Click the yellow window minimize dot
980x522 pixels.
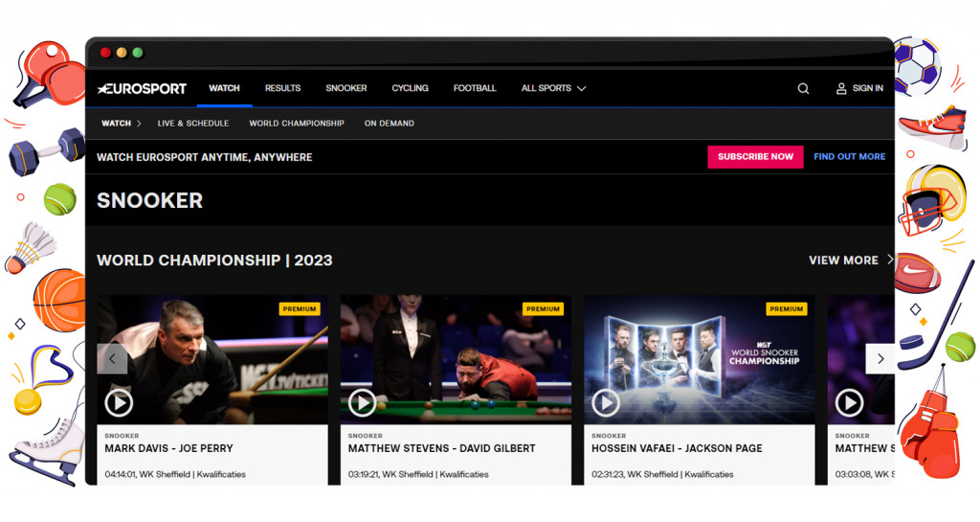pos(122,53)
